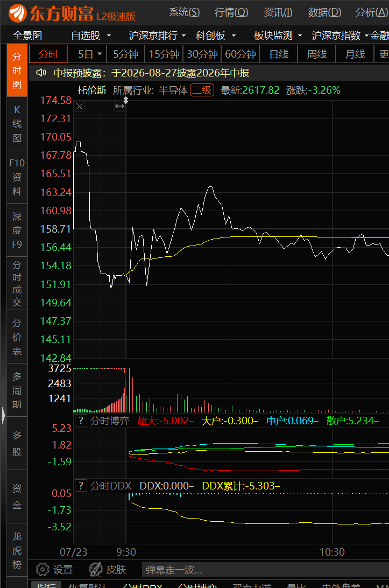
Task: Switch to the 15分钟 chart tab
Action: (x=164, y=54)
